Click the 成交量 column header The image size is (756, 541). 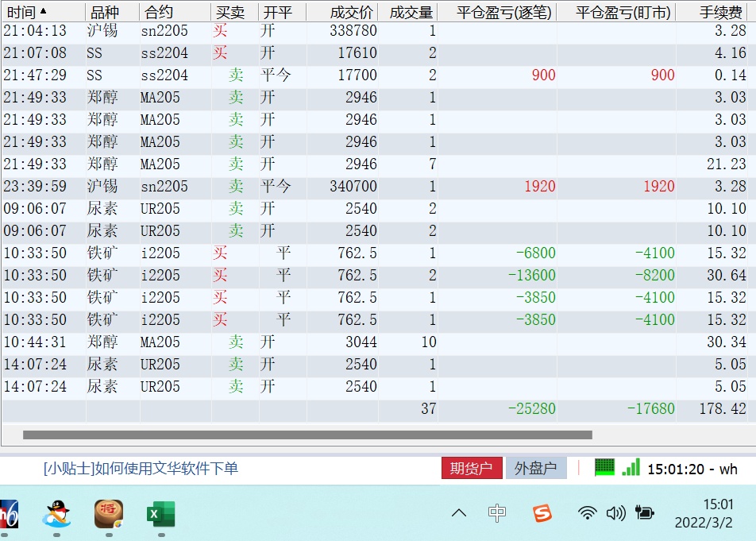point(408,12)
